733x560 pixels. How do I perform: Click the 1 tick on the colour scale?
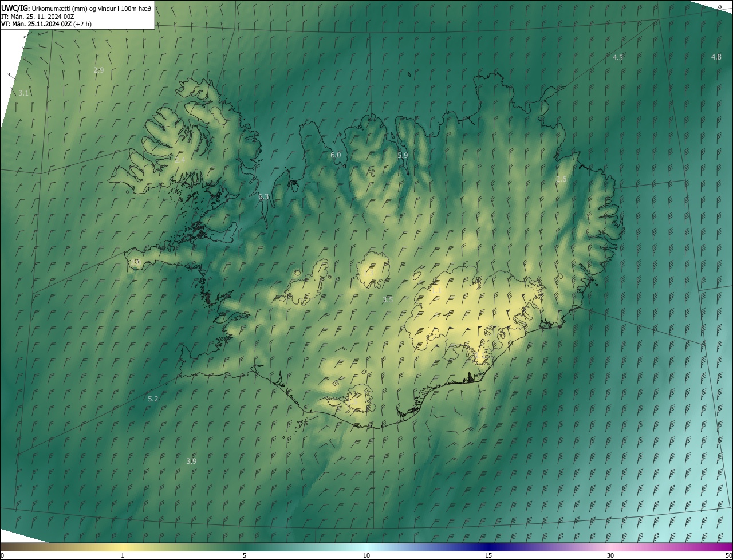tap(123, 556)
